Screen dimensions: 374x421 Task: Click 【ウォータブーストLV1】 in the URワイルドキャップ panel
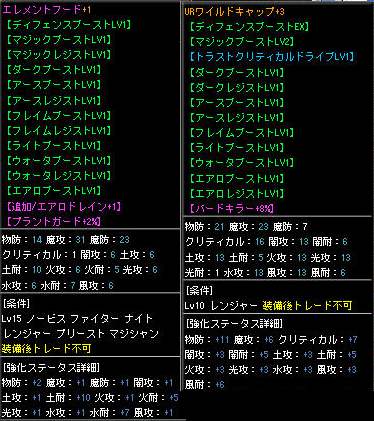242,163
